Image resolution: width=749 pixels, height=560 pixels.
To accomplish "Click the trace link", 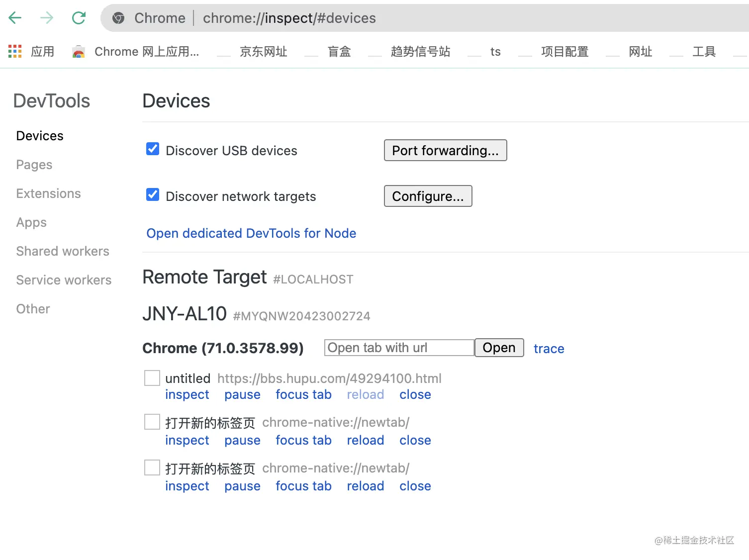I will click(x=549, y=349).
